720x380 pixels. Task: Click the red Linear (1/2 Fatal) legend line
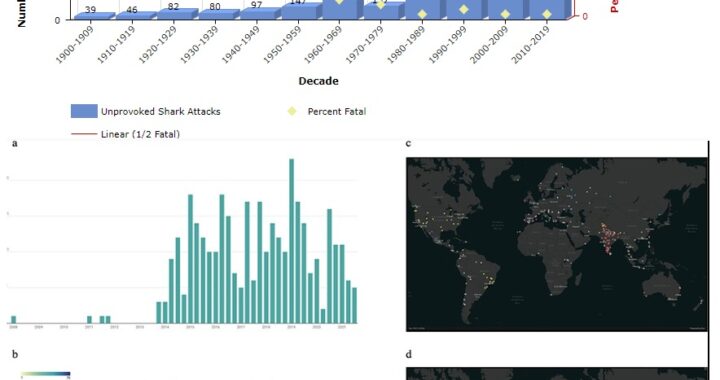(x=84, y=134)
